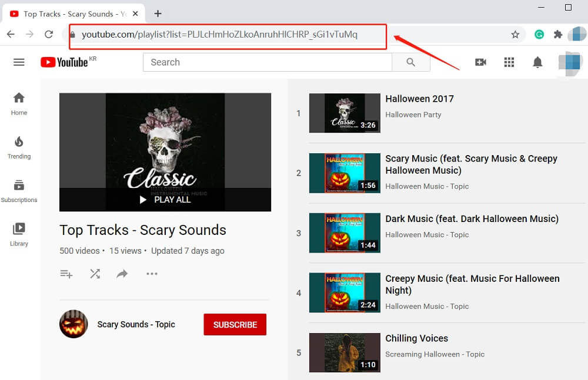Image resolution: width=588 pixels, height=380 pixels.
Task: Click PLAY ALL on the playlist cover
Action: (x=165, y=200)
